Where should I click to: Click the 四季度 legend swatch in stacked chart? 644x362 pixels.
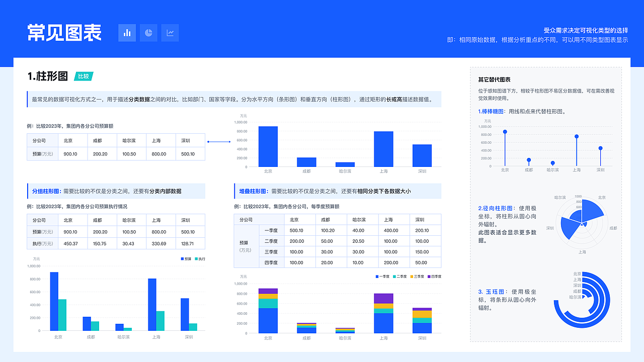point(429,277)
